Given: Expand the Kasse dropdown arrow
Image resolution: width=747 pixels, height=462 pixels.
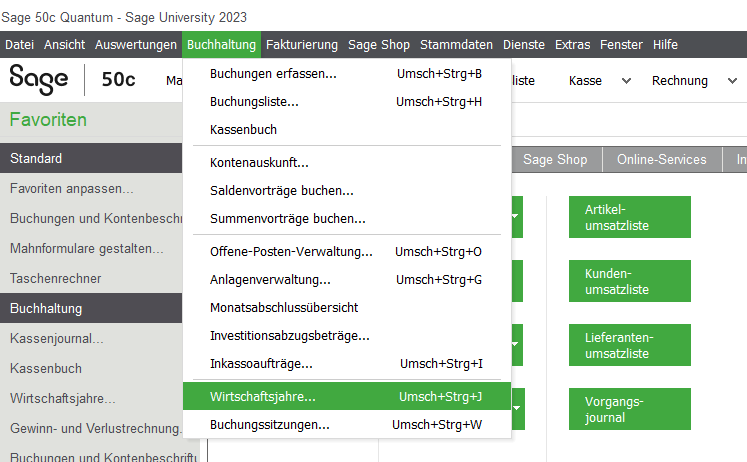Looking at the screenshot, I should click(x=626, y=81).
